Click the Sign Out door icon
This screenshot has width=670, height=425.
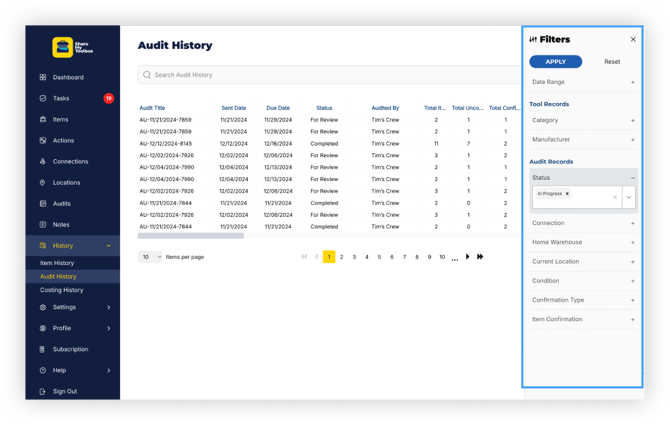pyautogui.click(x=43, y=391)
